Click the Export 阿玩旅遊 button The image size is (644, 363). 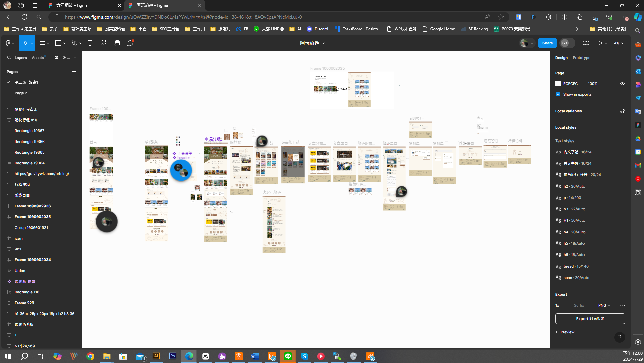[590, 319]
